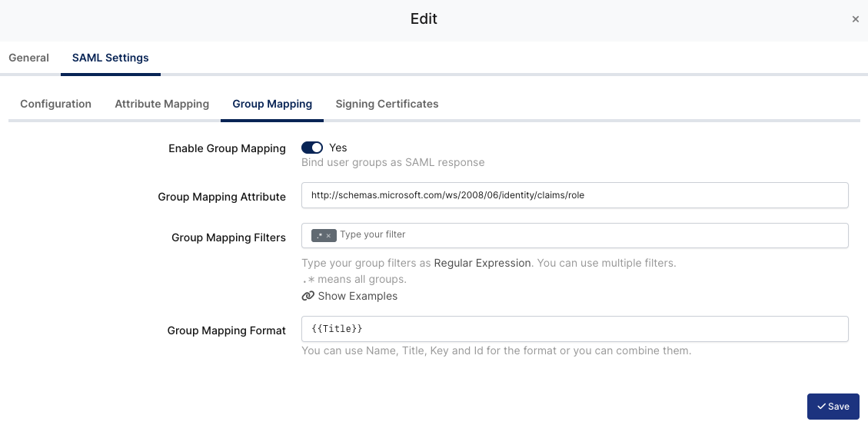The height and width of the screenshot is (425, 868).
Task: Click the checkmark icon on Save button
Action: [821, 407]
